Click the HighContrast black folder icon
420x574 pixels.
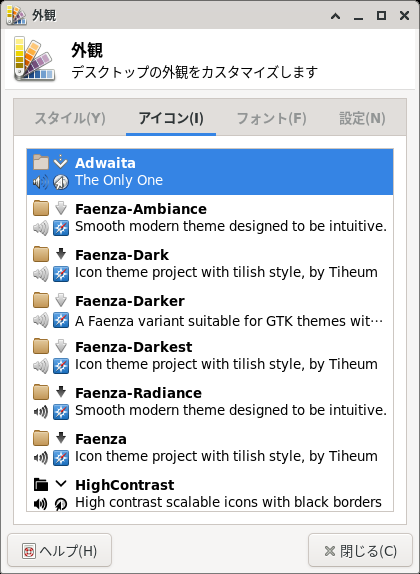(x=41, y=484)
